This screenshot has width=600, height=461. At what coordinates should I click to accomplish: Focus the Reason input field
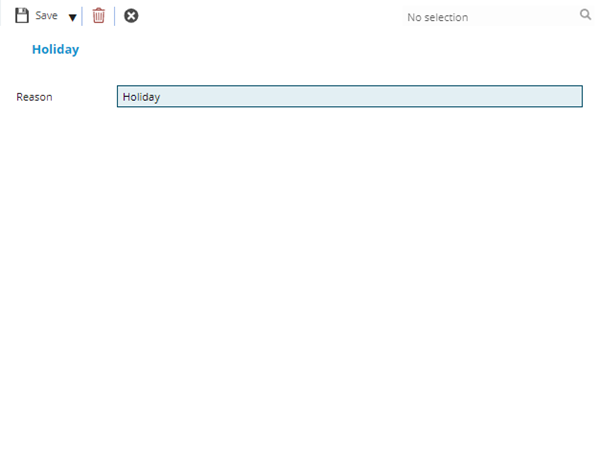pos(349,97)
